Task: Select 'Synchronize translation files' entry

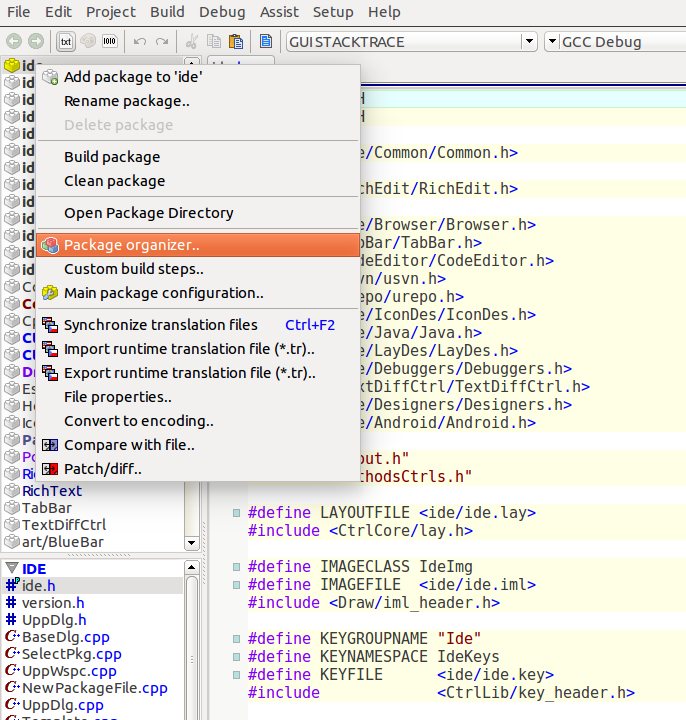Action: tap(160, 325)
